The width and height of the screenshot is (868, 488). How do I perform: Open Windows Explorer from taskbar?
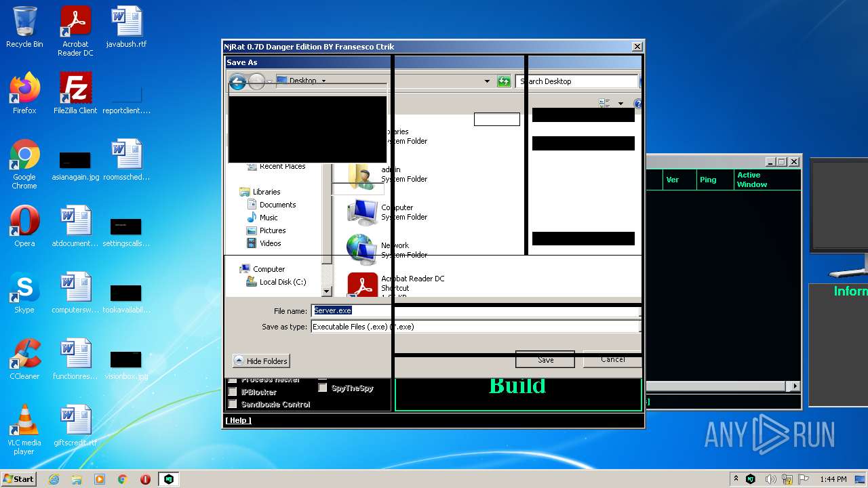pyautogui.click(x=77, y=479)
